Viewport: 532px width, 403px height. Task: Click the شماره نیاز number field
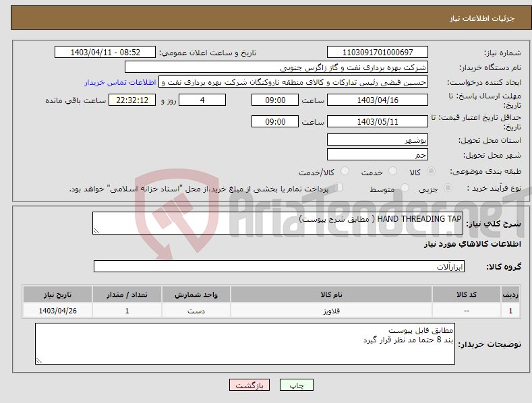coord(378,53)
